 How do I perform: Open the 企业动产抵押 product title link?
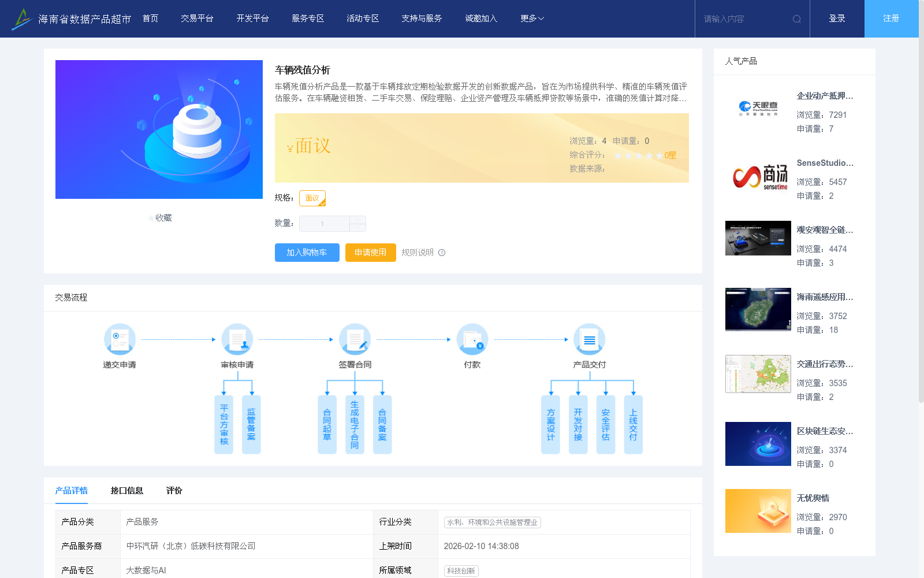825,96
